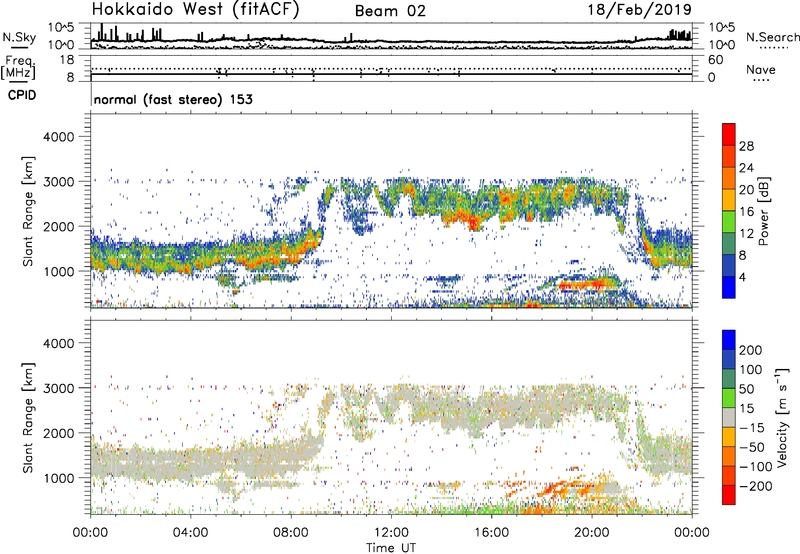Click the red segment below -200 on the Velocity colorbar
The width and height of the screenshot is (800, 554).
[729, 495]
